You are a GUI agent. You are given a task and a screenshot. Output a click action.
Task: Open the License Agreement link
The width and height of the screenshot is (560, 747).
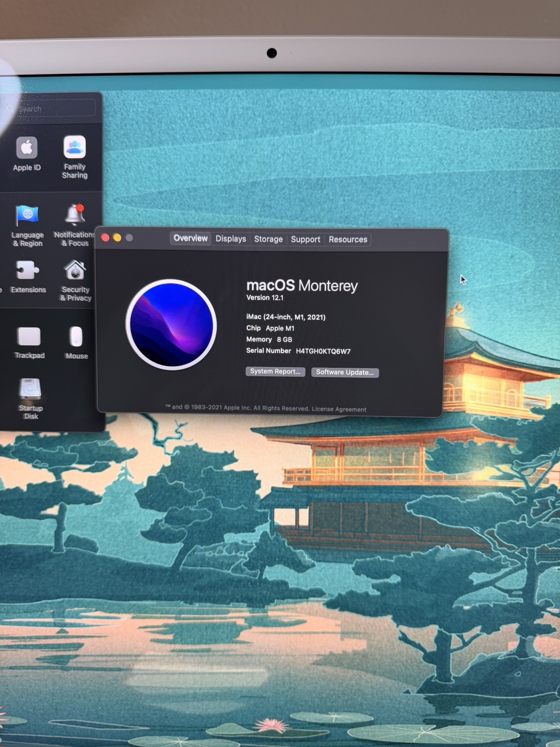click(x=339, y=409)
